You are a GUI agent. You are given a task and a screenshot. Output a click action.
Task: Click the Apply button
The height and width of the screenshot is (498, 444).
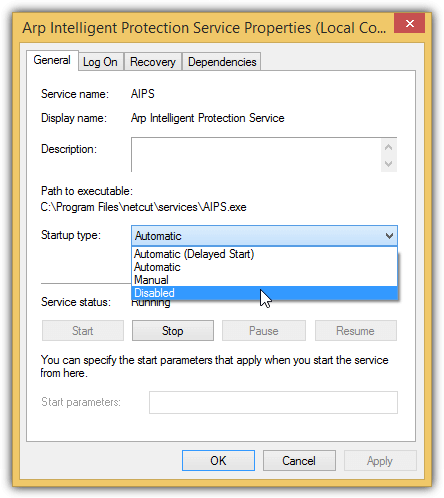click(380, 461)
